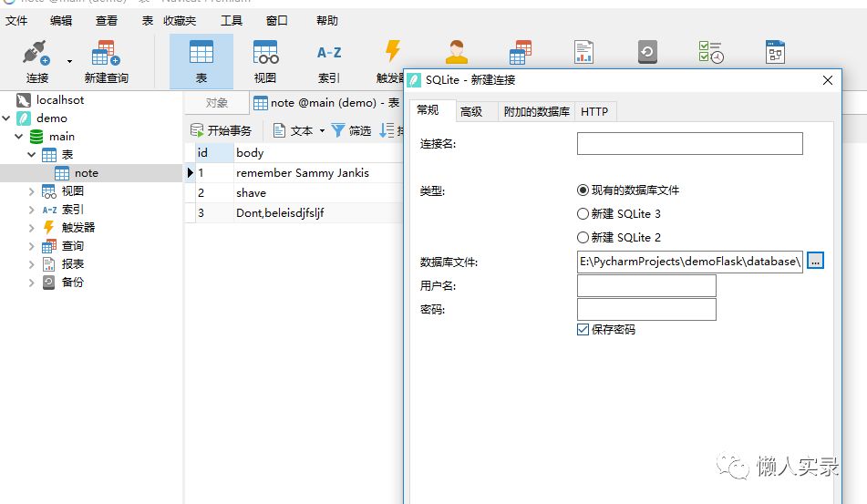Open the 收藏夹 menu
The height and width of the screenshot is (504, 867).
(180, 20)
